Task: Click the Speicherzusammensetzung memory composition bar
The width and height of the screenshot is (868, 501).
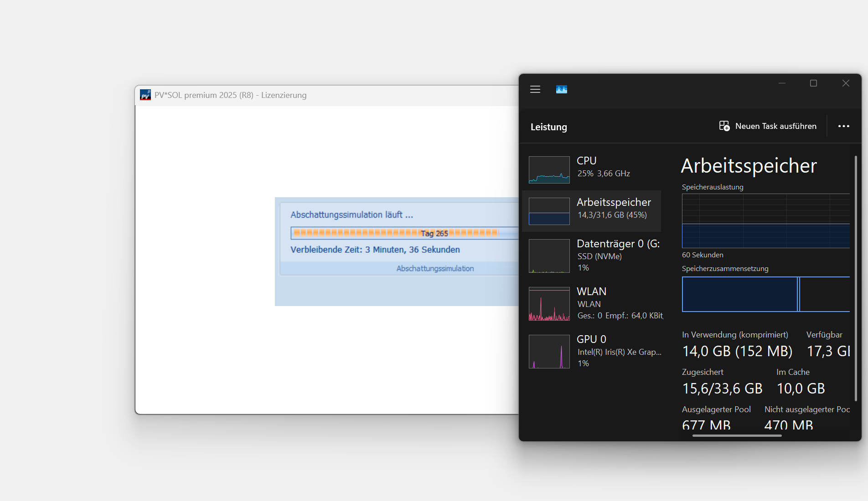Action: click(766, 294)
